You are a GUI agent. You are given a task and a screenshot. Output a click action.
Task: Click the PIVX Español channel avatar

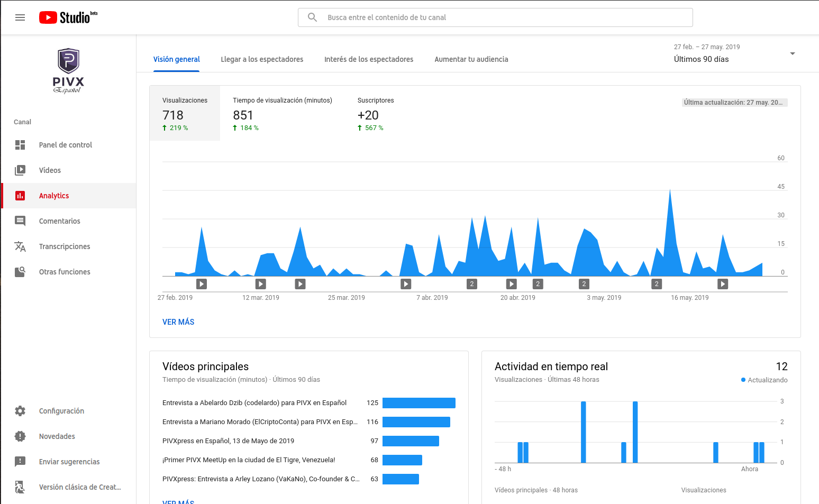pos(68,71)
